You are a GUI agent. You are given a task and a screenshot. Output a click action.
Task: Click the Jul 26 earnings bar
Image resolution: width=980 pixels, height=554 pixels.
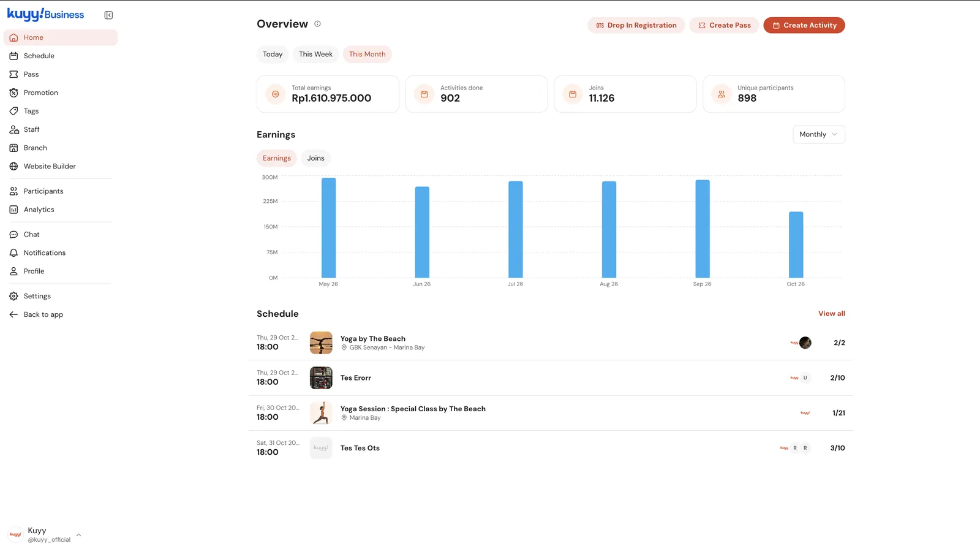coord(516,230)
